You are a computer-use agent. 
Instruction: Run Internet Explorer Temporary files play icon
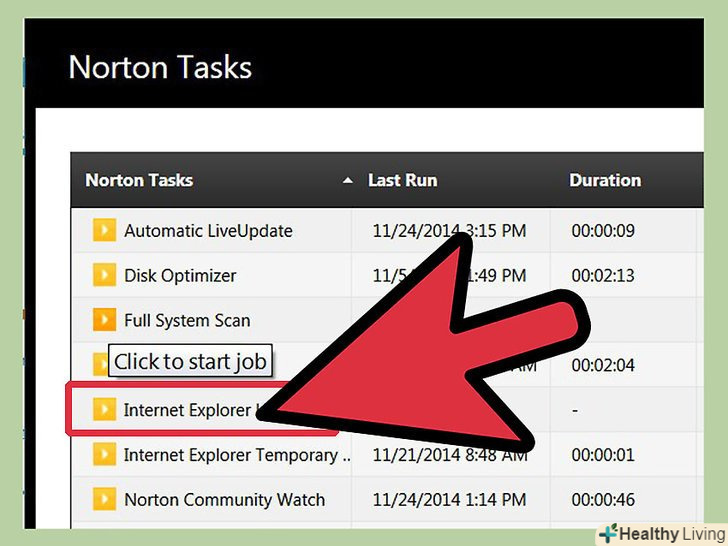(x=104, y=455)
